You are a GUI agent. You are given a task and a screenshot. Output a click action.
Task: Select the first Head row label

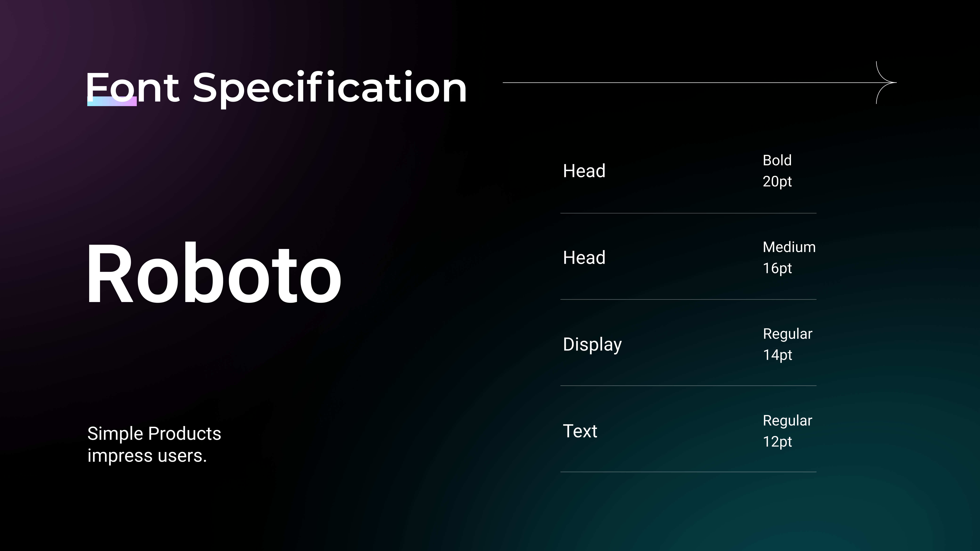tap(584, 171)
